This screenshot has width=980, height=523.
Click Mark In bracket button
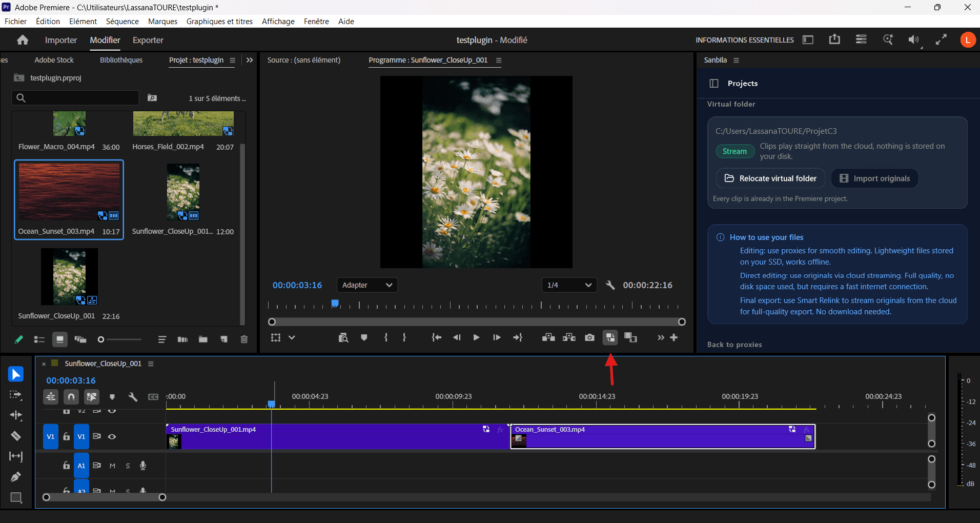(386, 337)
